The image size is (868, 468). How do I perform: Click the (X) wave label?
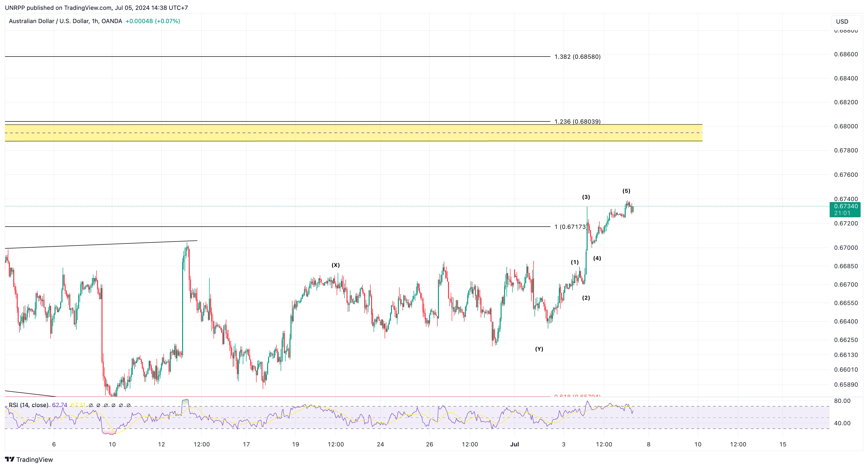pos(336,265)
